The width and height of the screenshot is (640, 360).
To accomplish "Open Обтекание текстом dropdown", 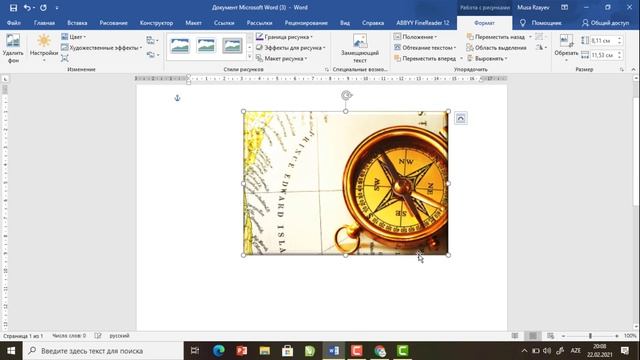I will click(x=425, y=48).
